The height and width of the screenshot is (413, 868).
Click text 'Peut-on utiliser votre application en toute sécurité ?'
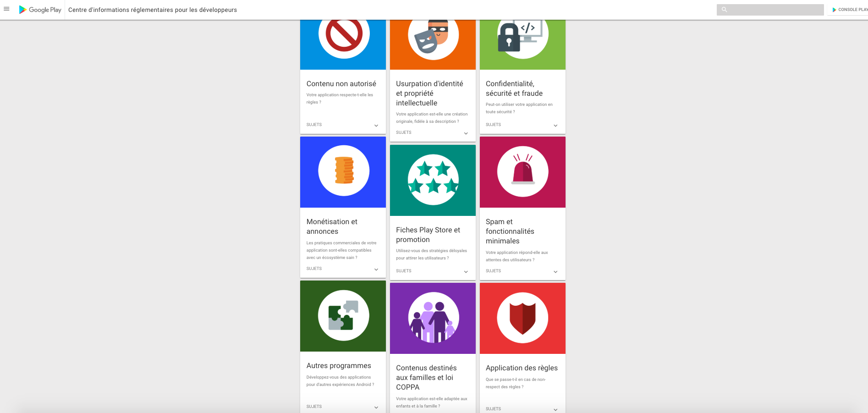pos(519,108)
